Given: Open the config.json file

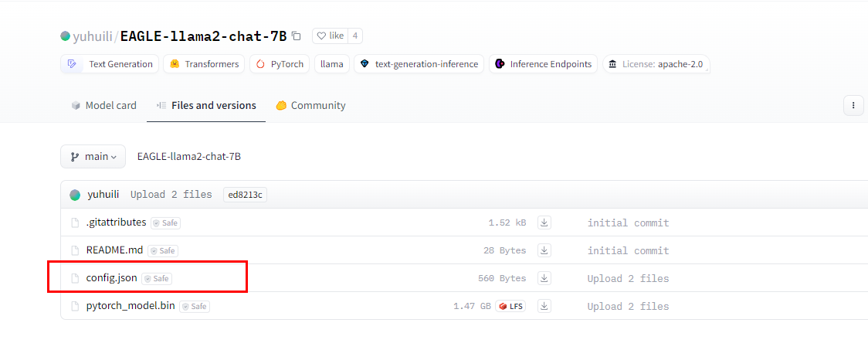Looking at the screenshot, I should [x=111, y=278].
